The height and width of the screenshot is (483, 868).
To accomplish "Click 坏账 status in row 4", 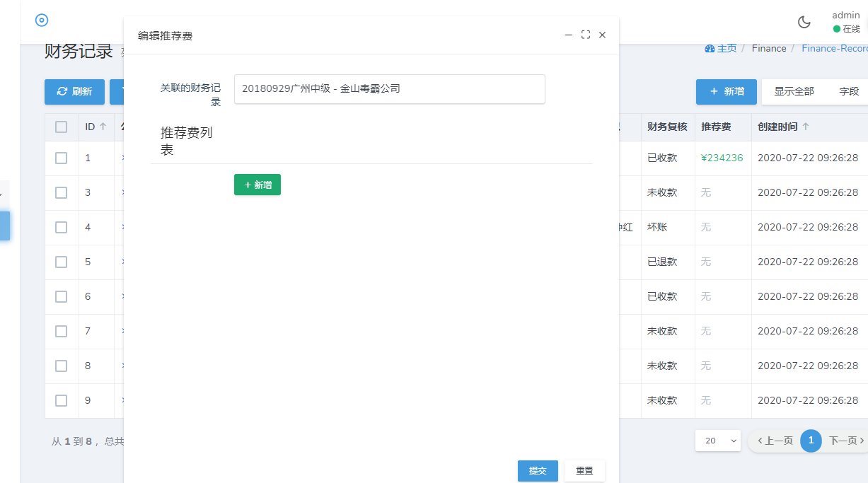I will [x=657, y=228].
